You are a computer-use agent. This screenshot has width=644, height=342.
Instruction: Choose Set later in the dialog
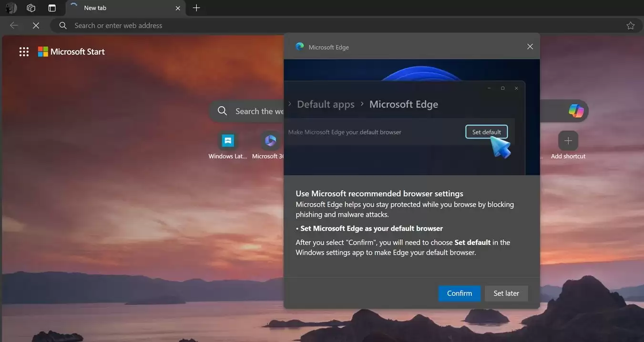[506, 293]
